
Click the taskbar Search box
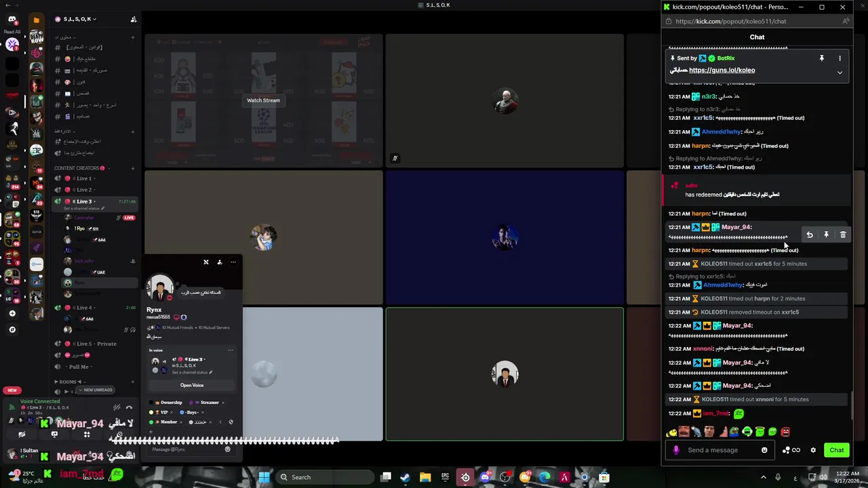pos(324,477)
